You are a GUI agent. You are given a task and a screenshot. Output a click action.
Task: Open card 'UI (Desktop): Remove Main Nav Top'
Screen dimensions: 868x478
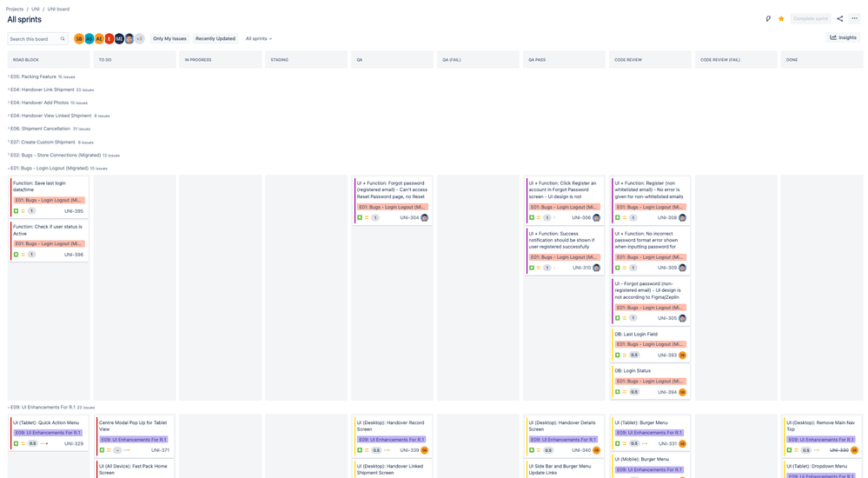click(x=823, y=436)
